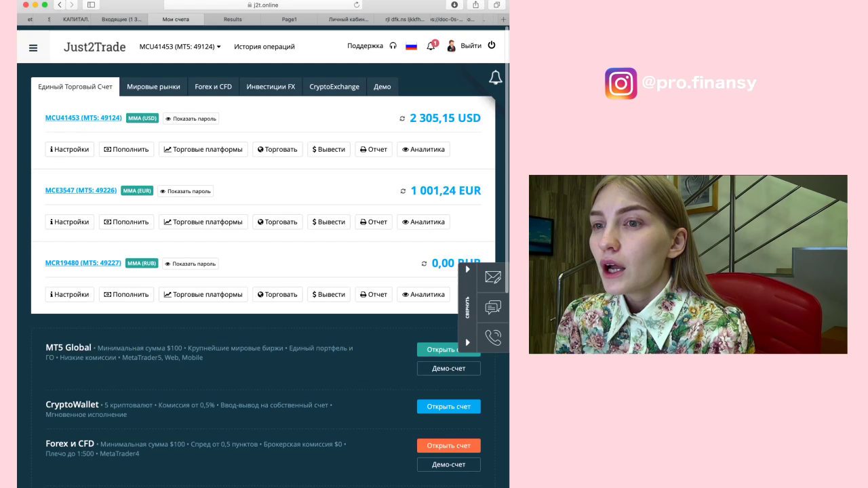868x488 pixels.
Task: Click Пополнить for the RUB account
Action: (127, 294)
